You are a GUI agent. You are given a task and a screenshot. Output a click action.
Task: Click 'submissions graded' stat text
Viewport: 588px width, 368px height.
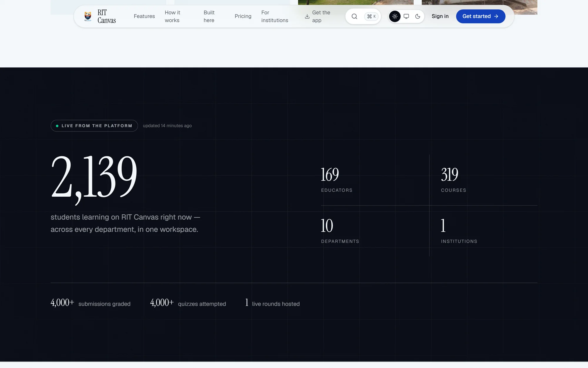click(x=104, y=304)
